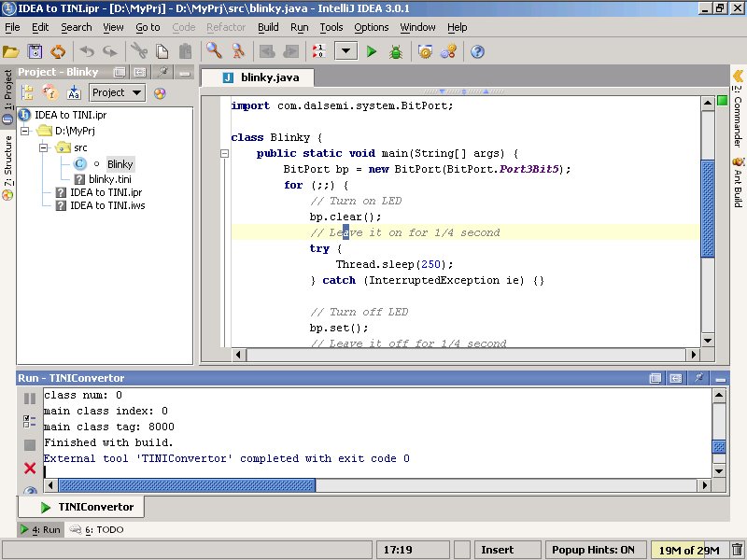Toggle floating mode of Project panel
The width and height of the screenshot is (747, 560).
[120, 73]
